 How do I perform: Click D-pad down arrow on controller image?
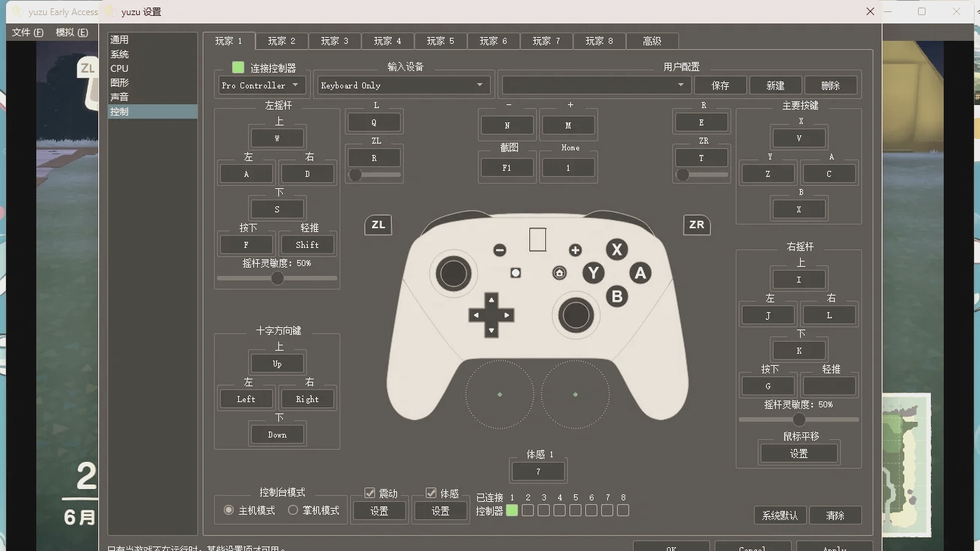(492, 330)
